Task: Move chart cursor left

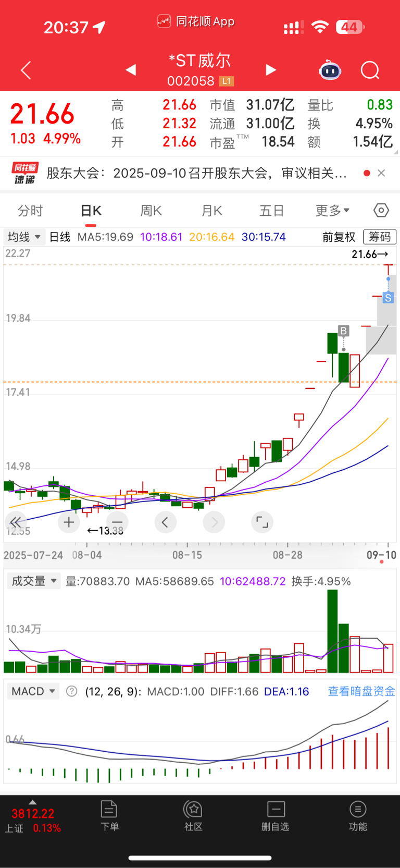Action: (x=165, y=522)
